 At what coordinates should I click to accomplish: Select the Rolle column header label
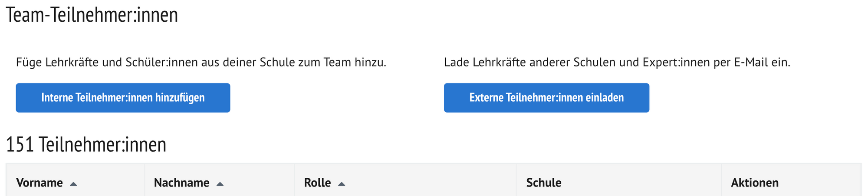317,183
